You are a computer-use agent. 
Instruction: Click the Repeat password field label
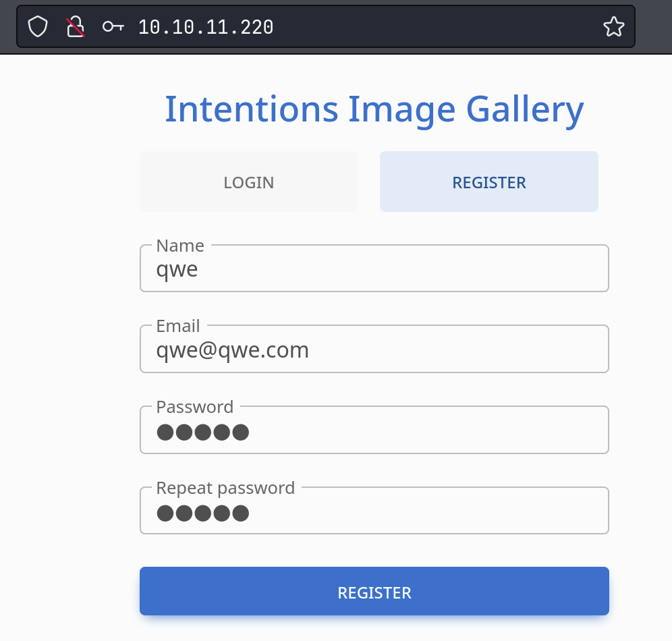(225, 488)
